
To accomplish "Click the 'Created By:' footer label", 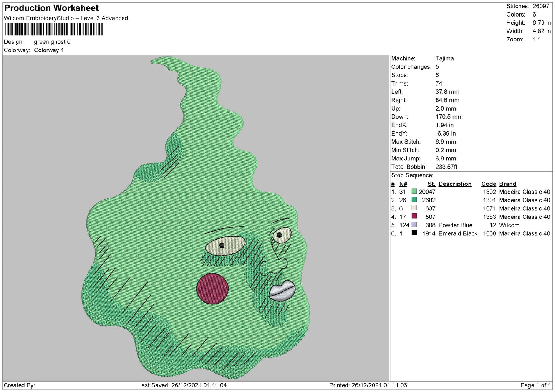I will click(x=19, y=385).
